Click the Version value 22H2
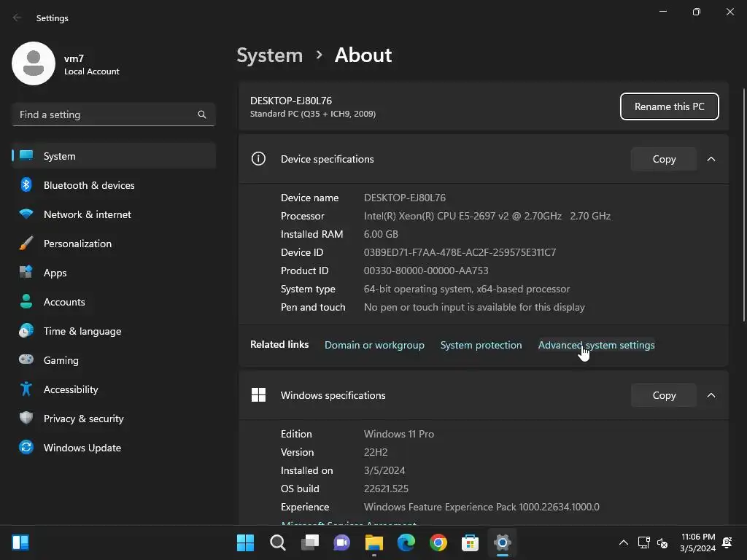 376,452
